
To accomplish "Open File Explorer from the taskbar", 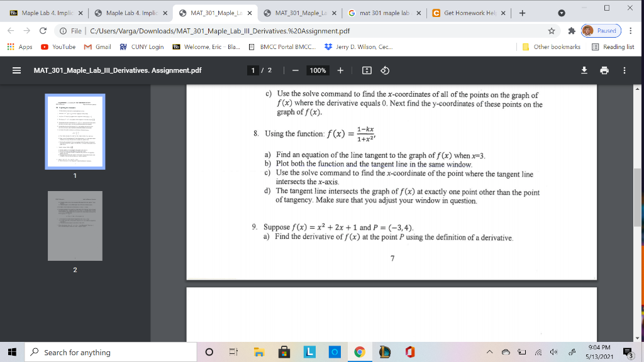I will click(x=258, y=352).
